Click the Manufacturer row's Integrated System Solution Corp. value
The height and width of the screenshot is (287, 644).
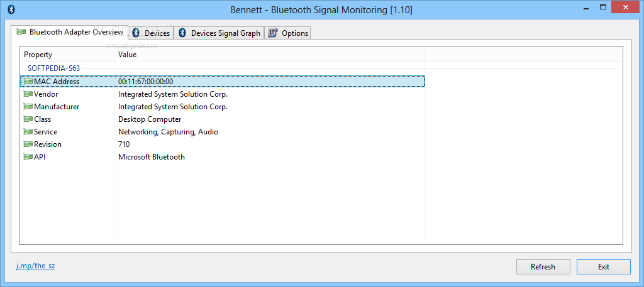pos(173,107)
